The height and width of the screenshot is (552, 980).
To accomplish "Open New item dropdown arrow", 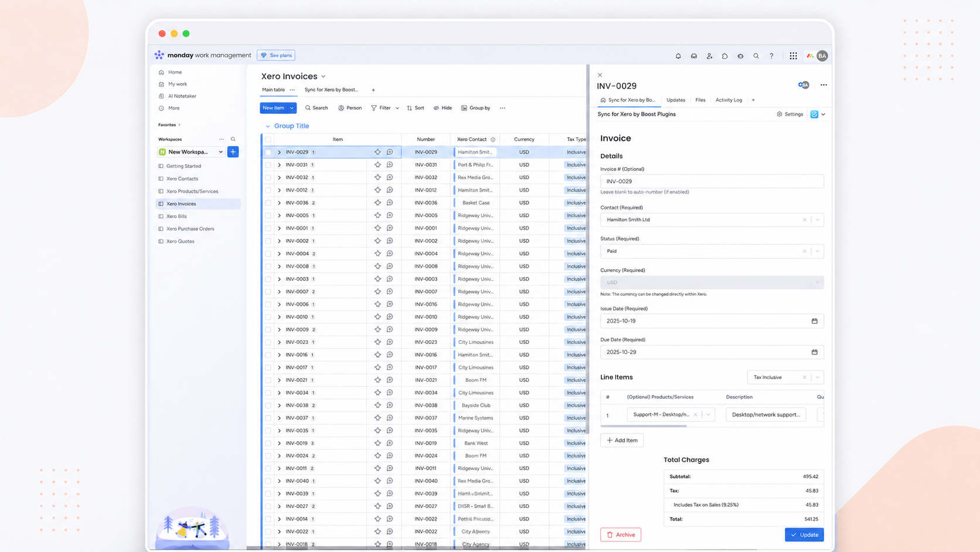I will tap(291, 108).
